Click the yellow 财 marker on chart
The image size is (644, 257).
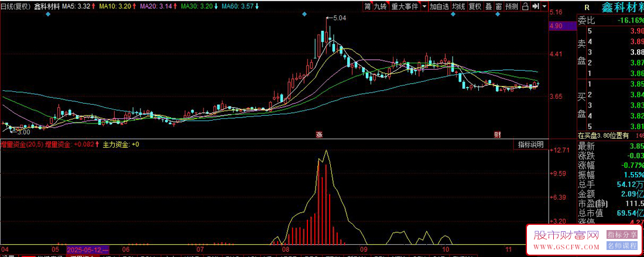(x=497, y=135)
